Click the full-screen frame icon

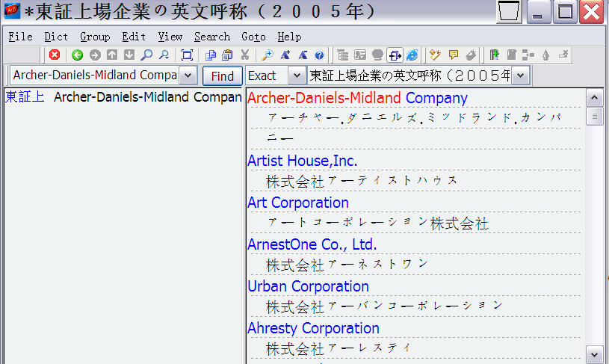(x=187, y=55)
